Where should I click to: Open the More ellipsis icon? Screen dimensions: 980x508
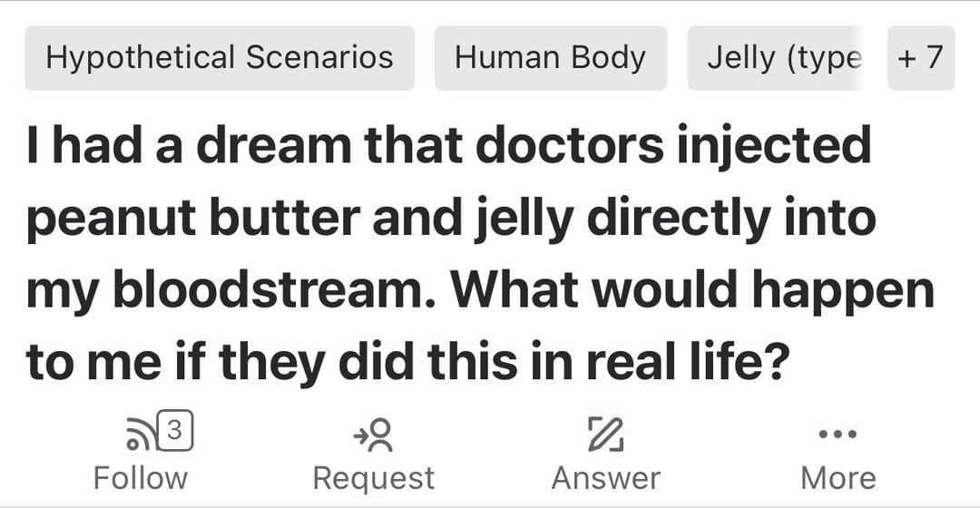838,435
